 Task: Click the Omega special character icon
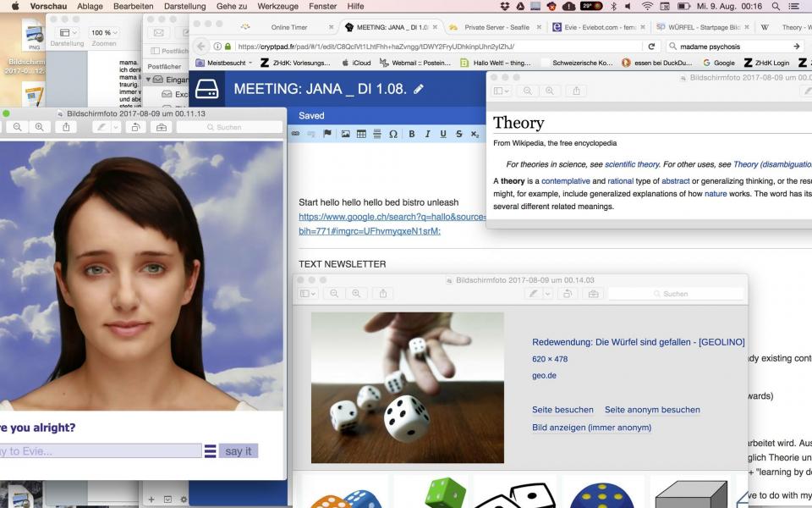[393, 134]
